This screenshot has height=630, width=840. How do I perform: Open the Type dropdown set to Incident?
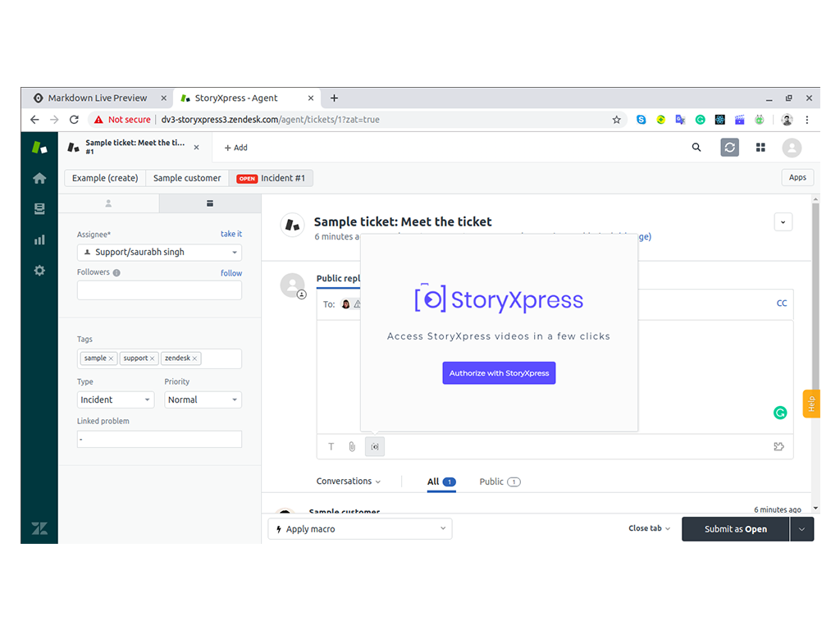tap(115, 399)
